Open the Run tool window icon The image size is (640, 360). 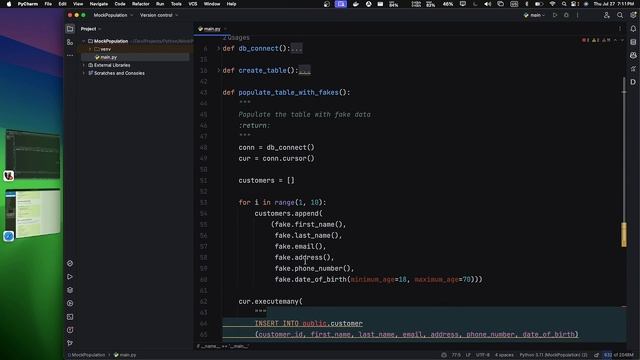(70, 277)
